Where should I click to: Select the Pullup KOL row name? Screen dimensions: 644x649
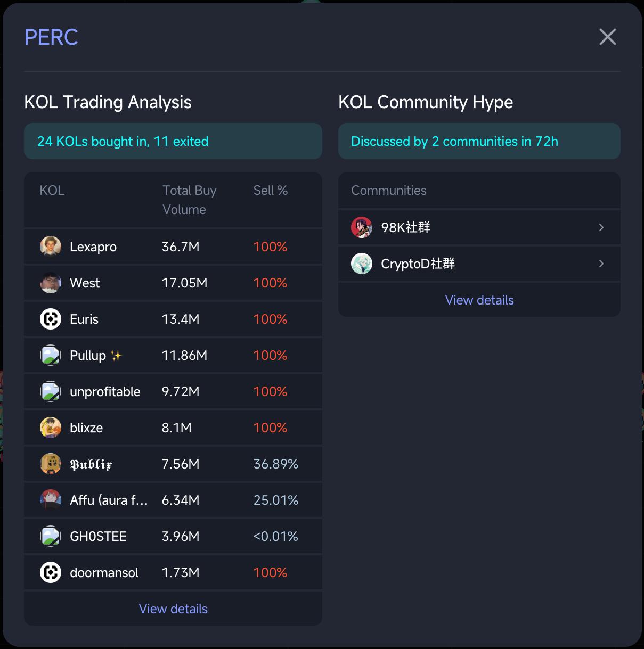[x=88, y=355]
